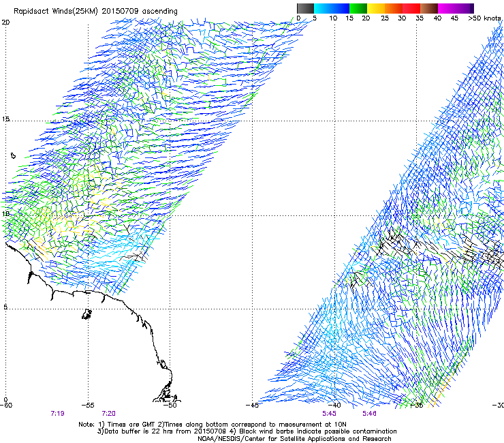Click the '>50 knots' legend label
Image resolution: width=504 pixels, height=443 pixels.
pyautogui.click(x=484, y=18)
